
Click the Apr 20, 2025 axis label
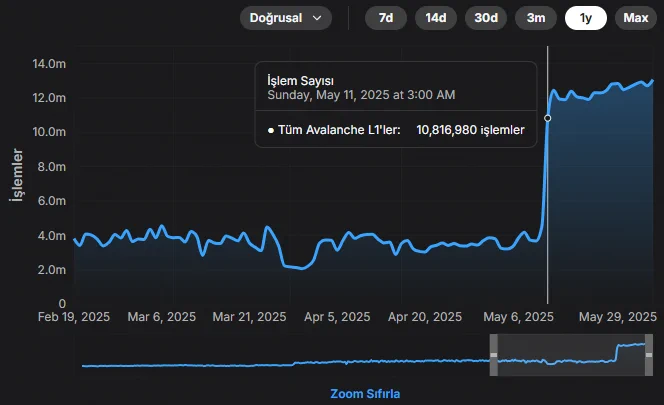(x=425, y=317)
